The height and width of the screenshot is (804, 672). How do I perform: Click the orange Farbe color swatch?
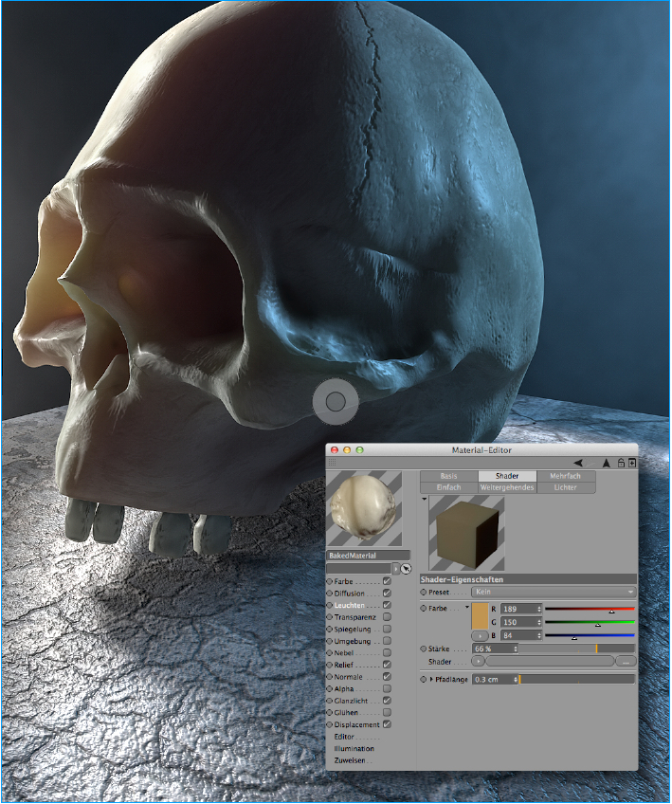(x=479, y=614)
